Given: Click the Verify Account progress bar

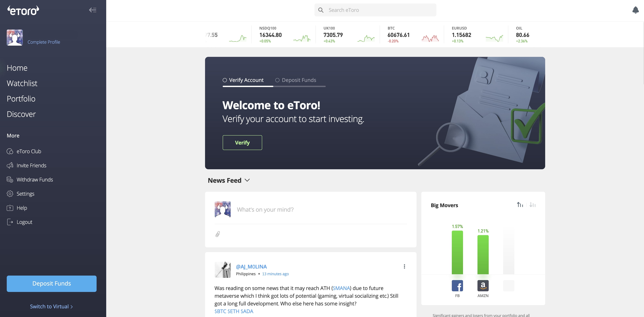Looking at the screenshot, I should pos(248,86).
